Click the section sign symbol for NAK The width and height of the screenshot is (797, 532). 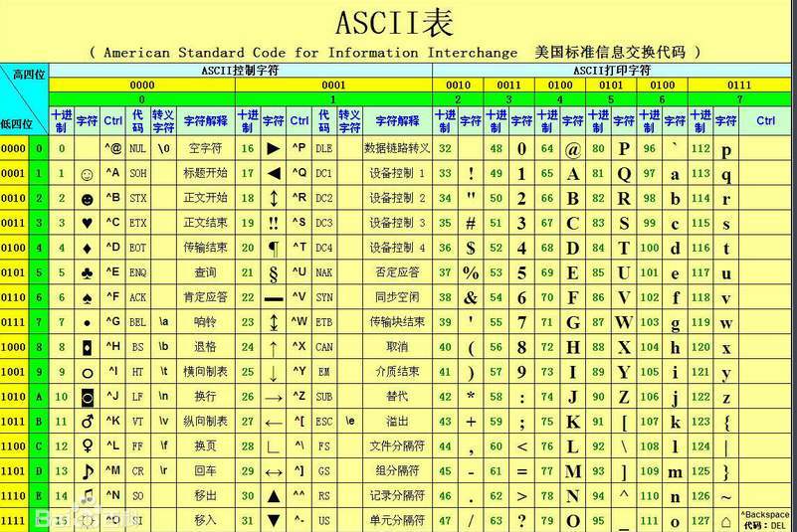pos(274,274)
